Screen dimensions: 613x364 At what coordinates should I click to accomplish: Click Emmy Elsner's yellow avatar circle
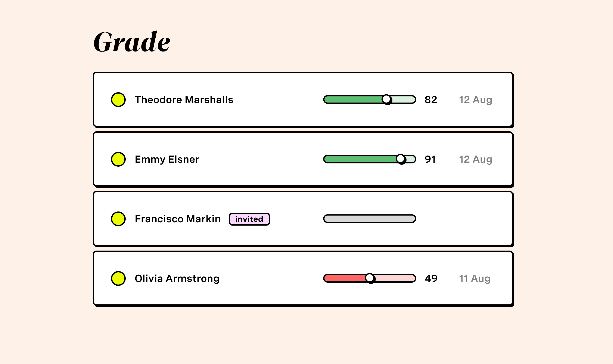click(x=118, y=159)
